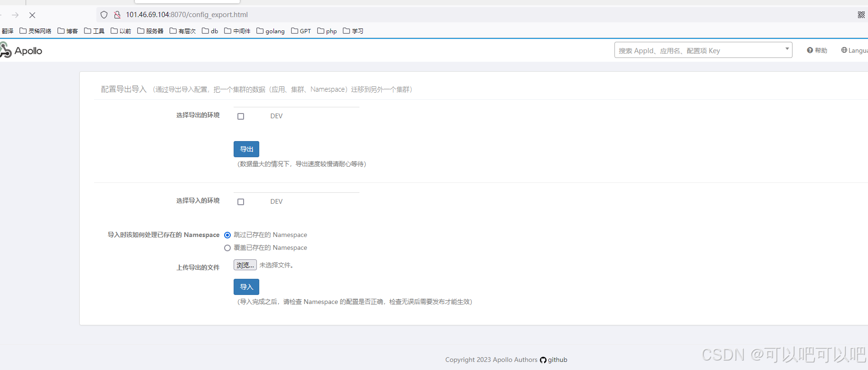Expand the AppId search dropdown arrow
868x370 pixels.
tap(787, 49)
